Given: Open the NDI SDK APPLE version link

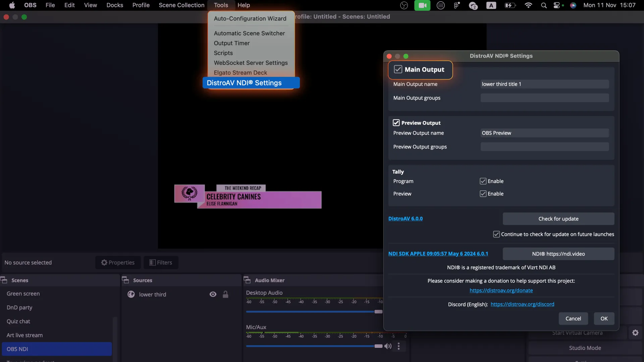Looking at the screenshot, I should 438,254.
